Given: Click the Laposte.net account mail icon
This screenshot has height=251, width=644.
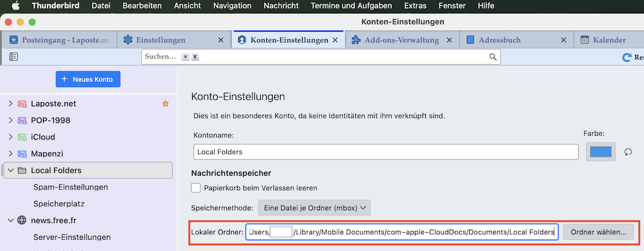Looking at the screenshot, I should [22, 104].
